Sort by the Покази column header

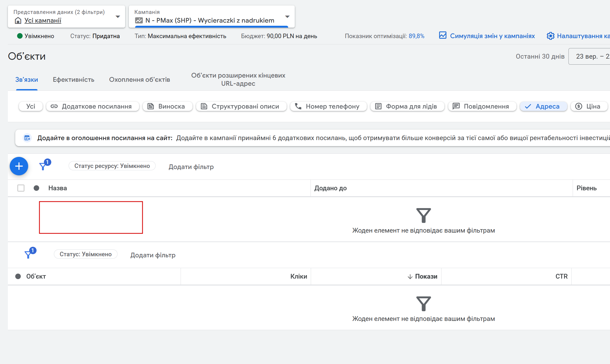(426, 276)
